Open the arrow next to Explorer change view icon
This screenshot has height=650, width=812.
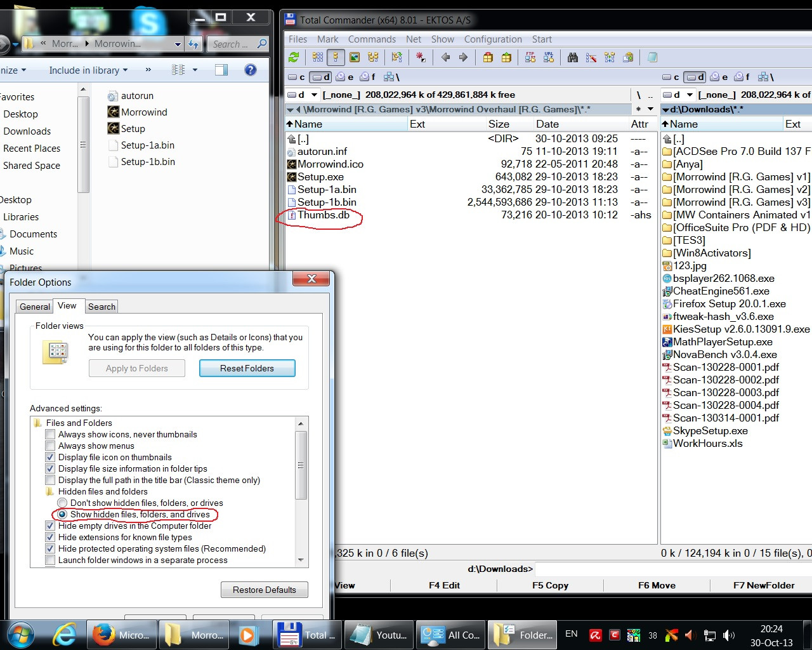195,70
